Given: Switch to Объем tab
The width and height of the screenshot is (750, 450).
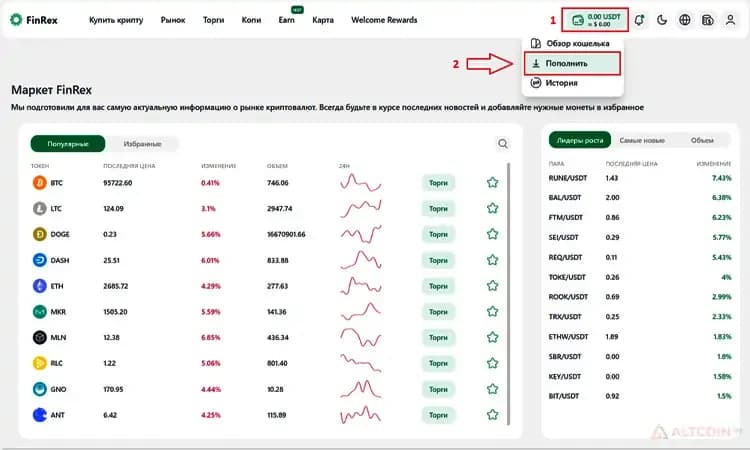Looking at the screenshot, I should coord(702,140).
